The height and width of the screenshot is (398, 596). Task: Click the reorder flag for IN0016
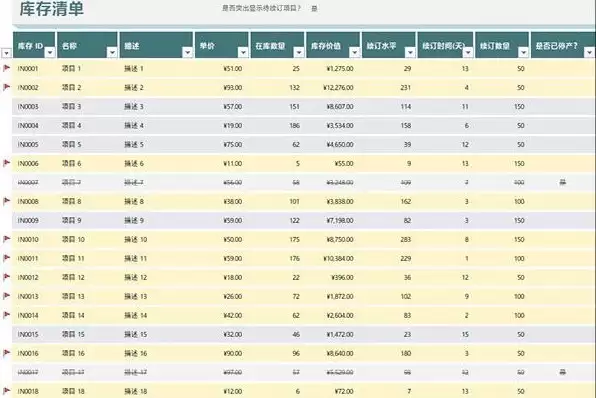point(6,353)
